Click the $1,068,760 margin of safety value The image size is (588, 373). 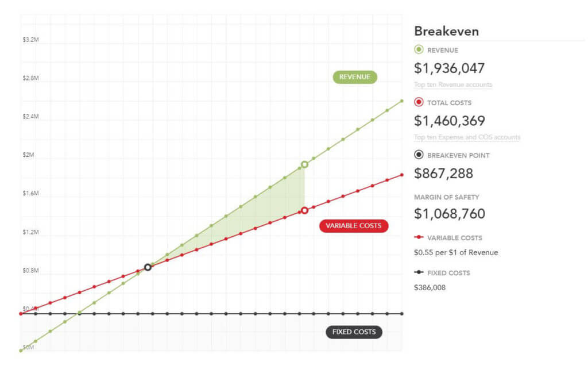[449, 214]
